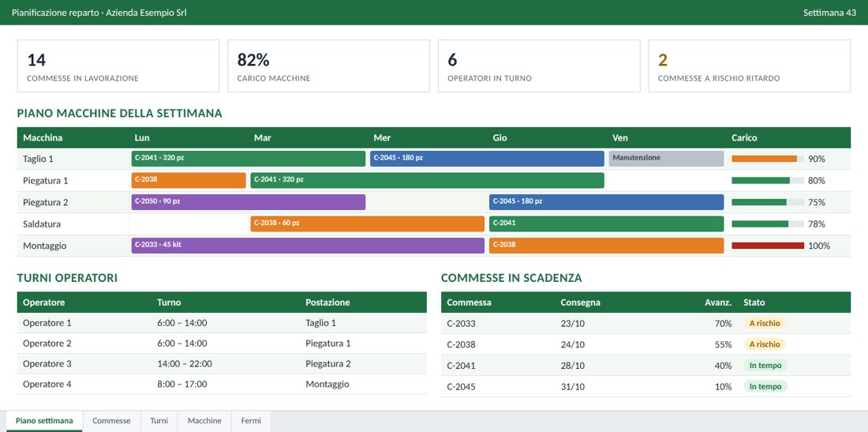868x432 pixels.
Task: Click C-2038 bar on Montaggio row
Action: 607,246
